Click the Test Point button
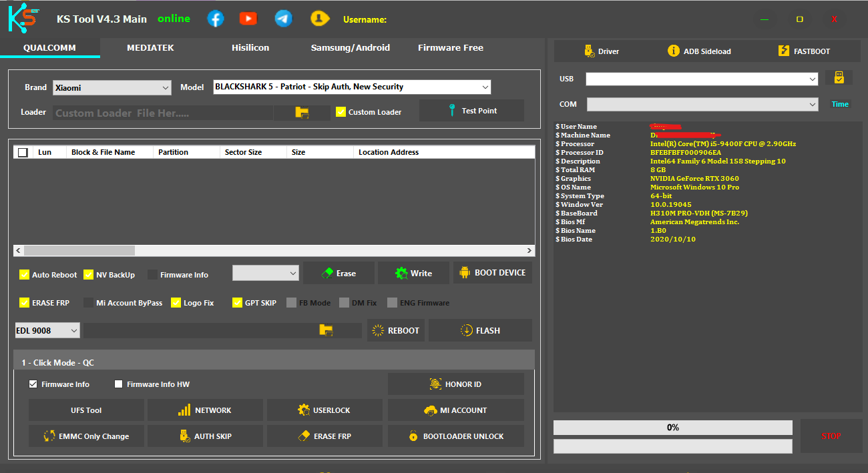The width and height of the screenshot is (868, 473). (471, 111)
